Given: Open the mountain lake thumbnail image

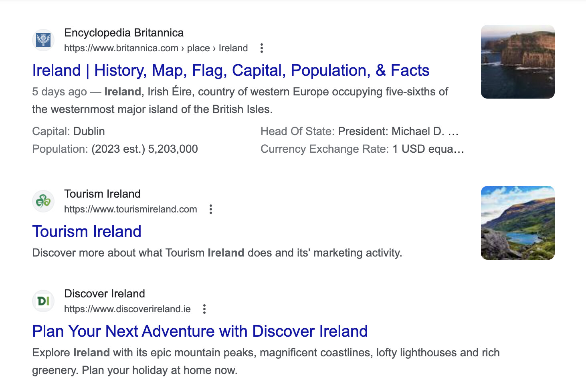Looking at the screenshot, I should [x=518, y=223].
